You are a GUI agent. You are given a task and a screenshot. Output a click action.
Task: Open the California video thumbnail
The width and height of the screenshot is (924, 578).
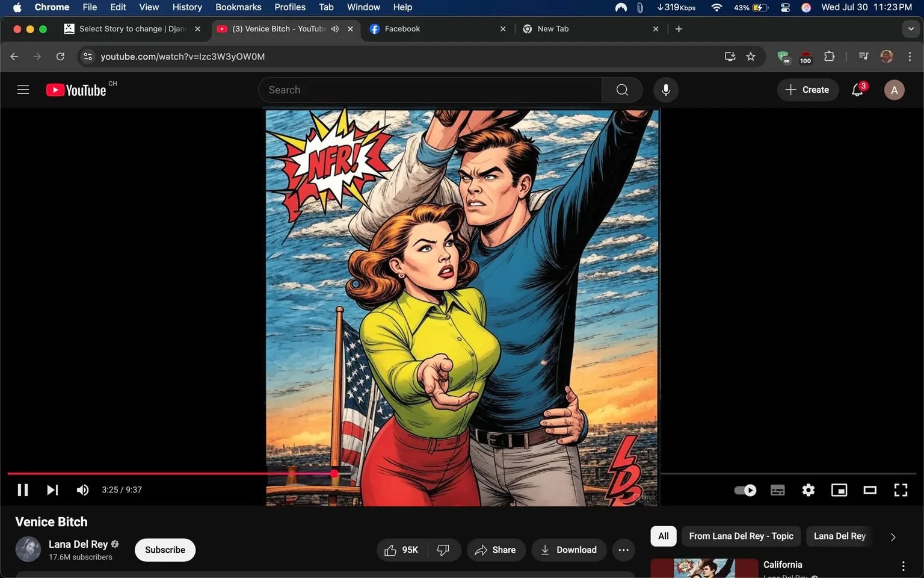point(703,568)
